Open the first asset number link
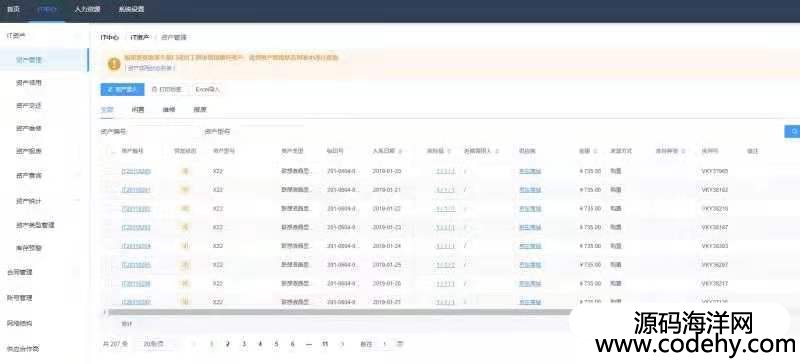800x364 pixels. coord(136,171)
